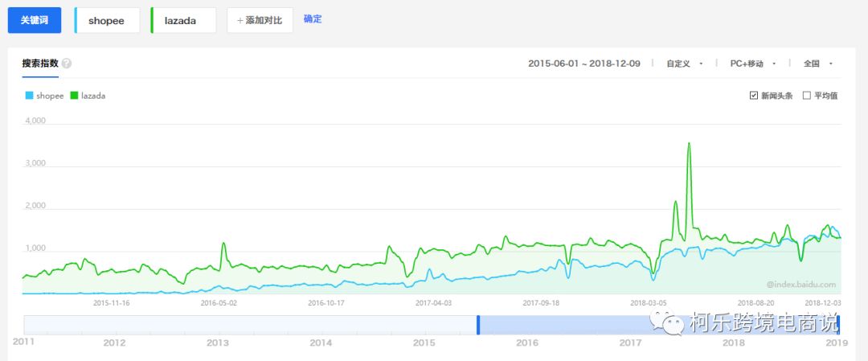Click the 2012 year on timeline
Image resolution: width=868 pixels, height=361 pixels.
(115, 343)
